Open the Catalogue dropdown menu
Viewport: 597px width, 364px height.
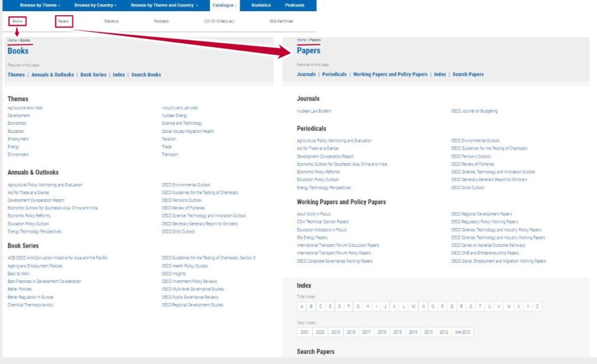coord(224,5)
